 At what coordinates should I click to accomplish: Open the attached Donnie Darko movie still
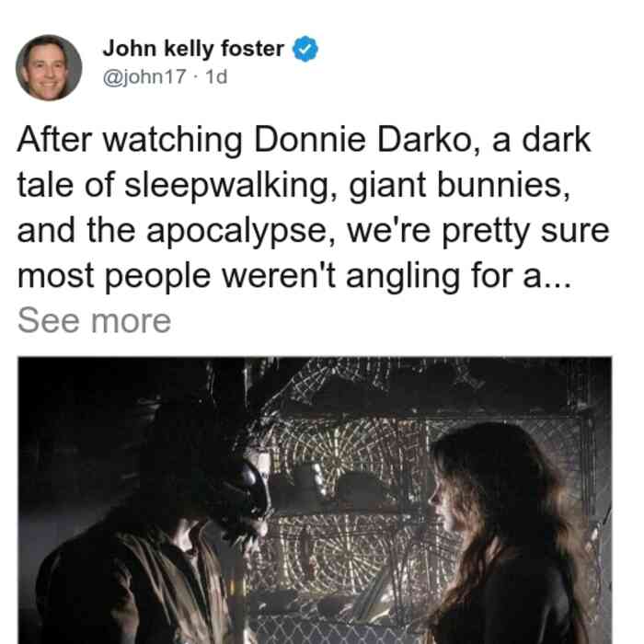315,500
